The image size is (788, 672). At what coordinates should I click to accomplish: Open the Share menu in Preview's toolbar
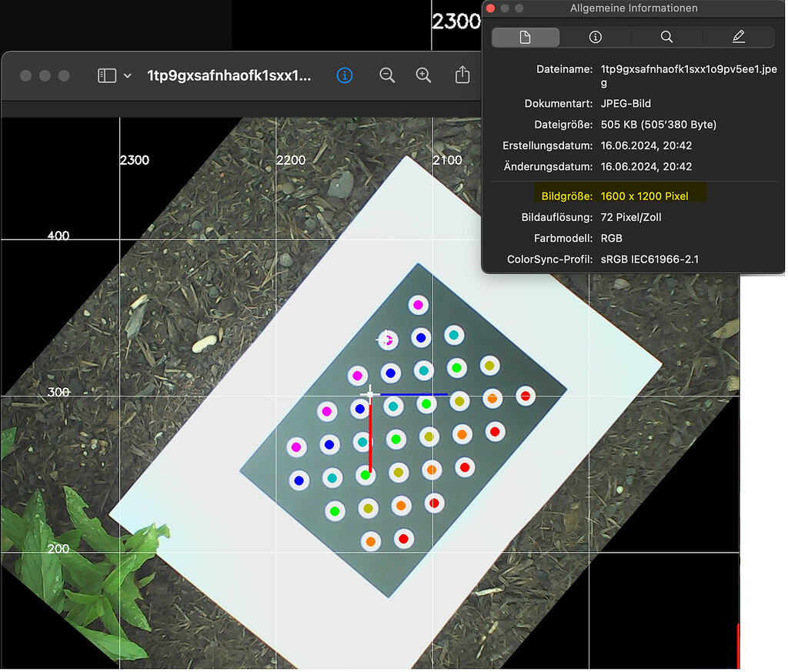tap(462, 75)
